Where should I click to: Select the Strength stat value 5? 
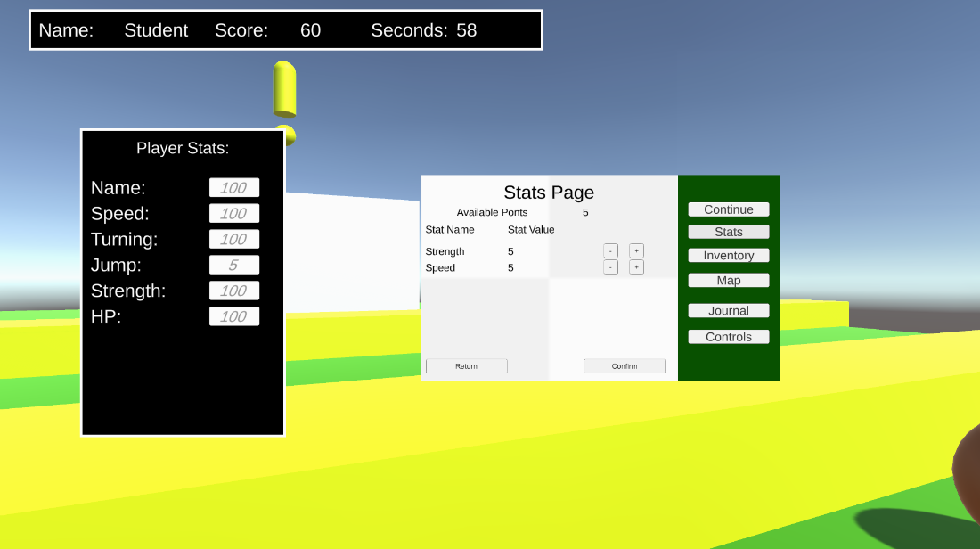click(510, 251)
